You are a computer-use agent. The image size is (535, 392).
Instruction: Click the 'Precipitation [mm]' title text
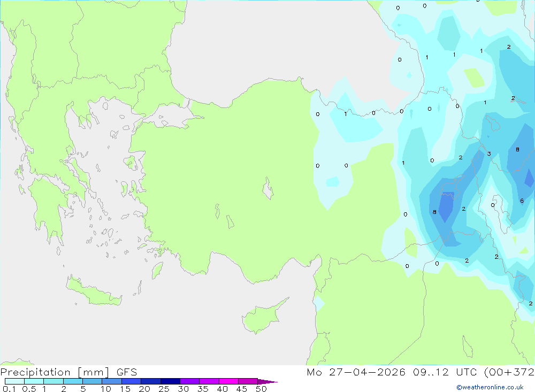click(55, 372)
